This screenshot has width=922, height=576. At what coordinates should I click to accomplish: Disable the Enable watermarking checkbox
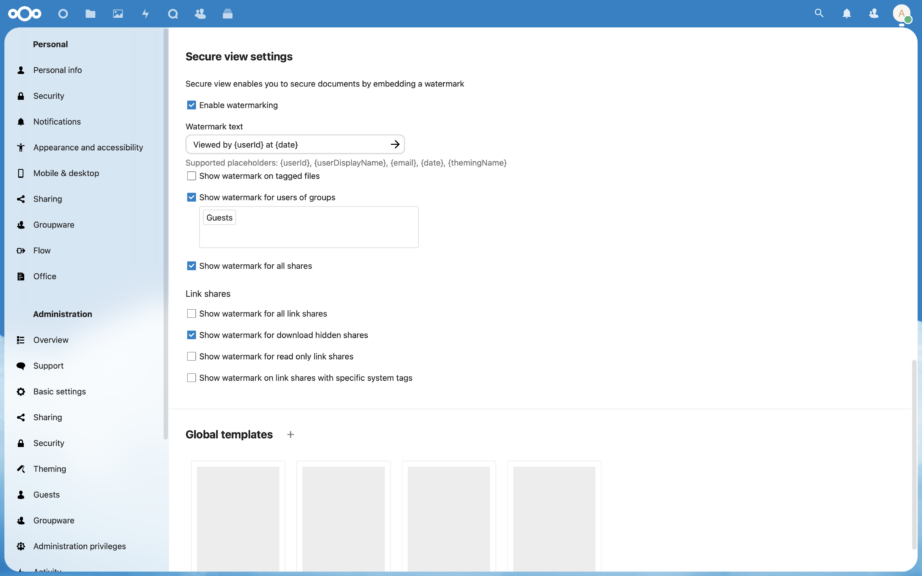pos(191,105)
